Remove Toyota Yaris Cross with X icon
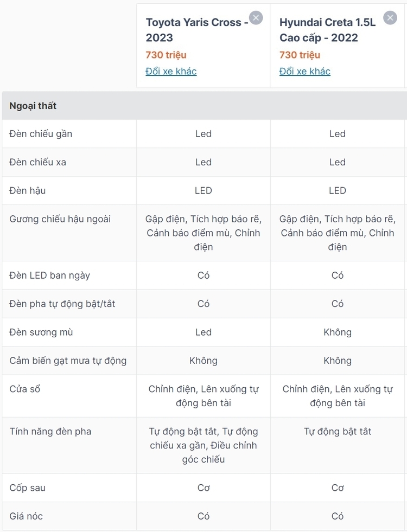The image size is (407, 532). click(256, 18)
